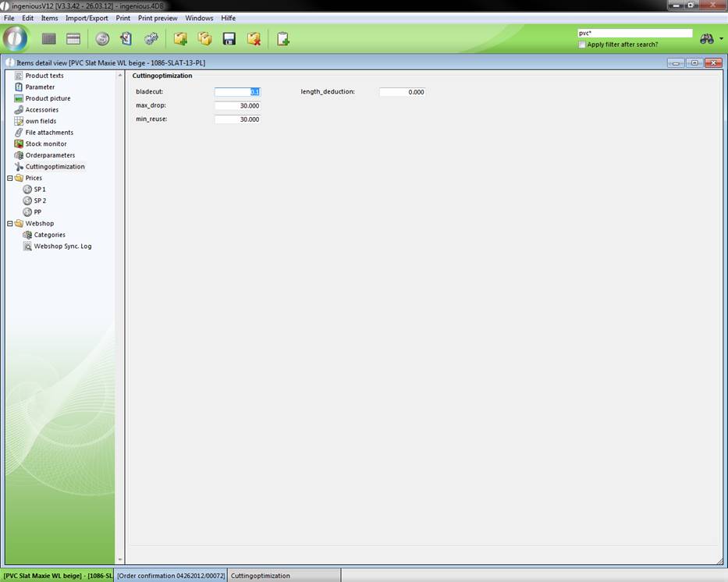Select Stock monitor in sidebar

45,144
